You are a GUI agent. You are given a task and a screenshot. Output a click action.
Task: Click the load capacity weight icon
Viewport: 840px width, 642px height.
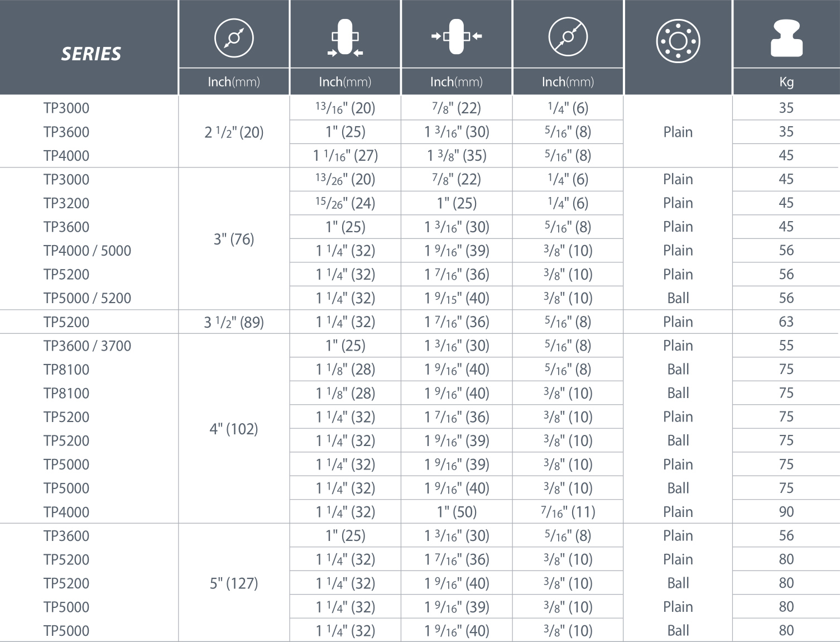point(786,39)
